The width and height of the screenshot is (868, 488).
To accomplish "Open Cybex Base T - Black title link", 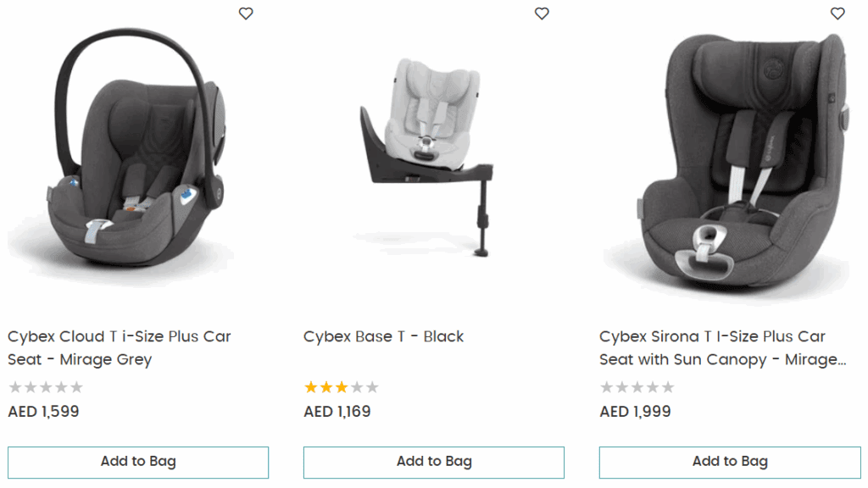I will 384,336.
